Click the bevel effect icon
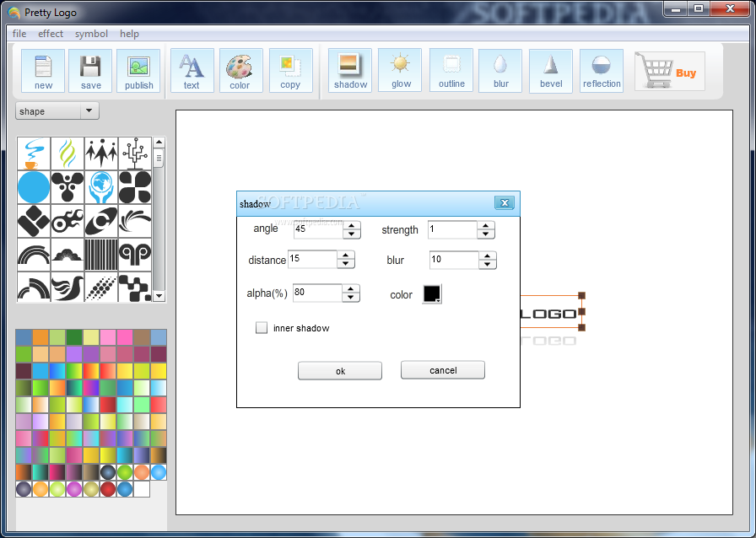The height and width of the screenshot is (538, 756). tap(551, 70)
